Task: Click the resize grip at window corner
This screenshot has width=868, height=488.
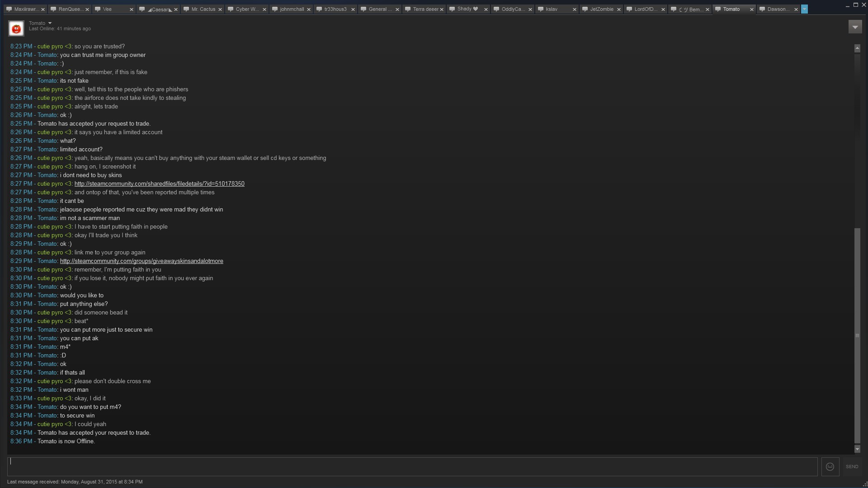Action: 865,485
